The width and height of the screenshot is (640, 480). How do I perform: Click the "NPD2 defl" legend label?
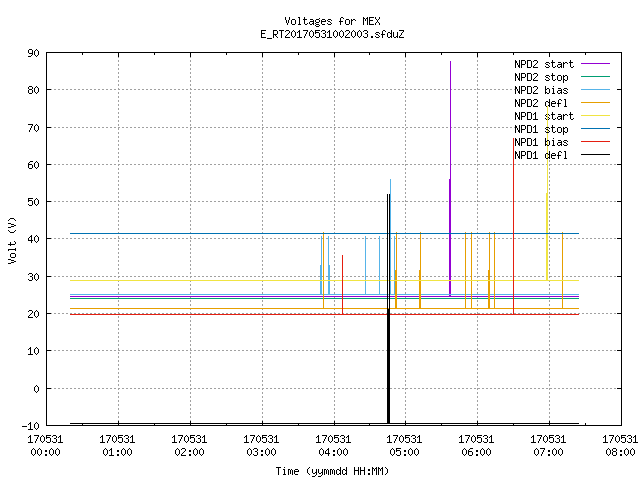click(541, 103)
